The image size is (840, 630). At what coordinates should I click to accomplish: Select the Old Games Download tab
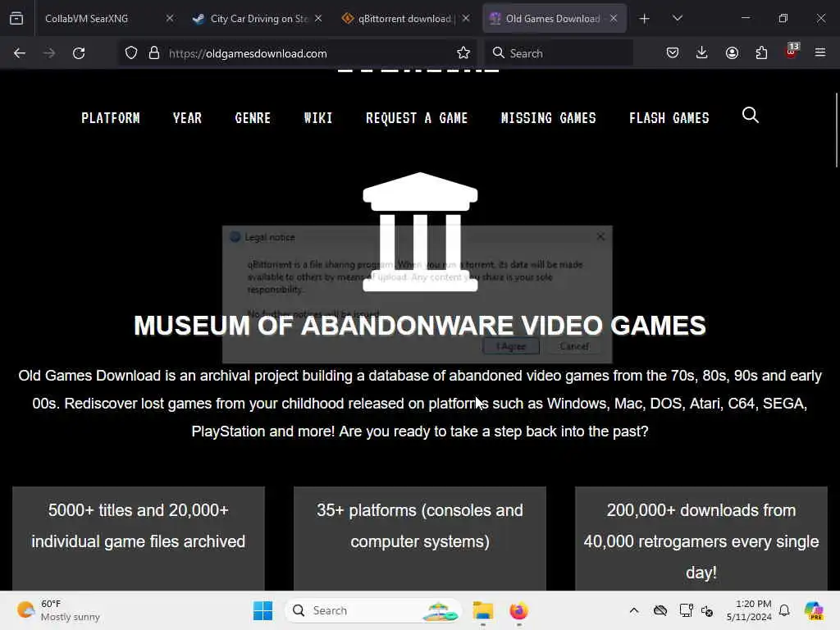click(555, 19)
